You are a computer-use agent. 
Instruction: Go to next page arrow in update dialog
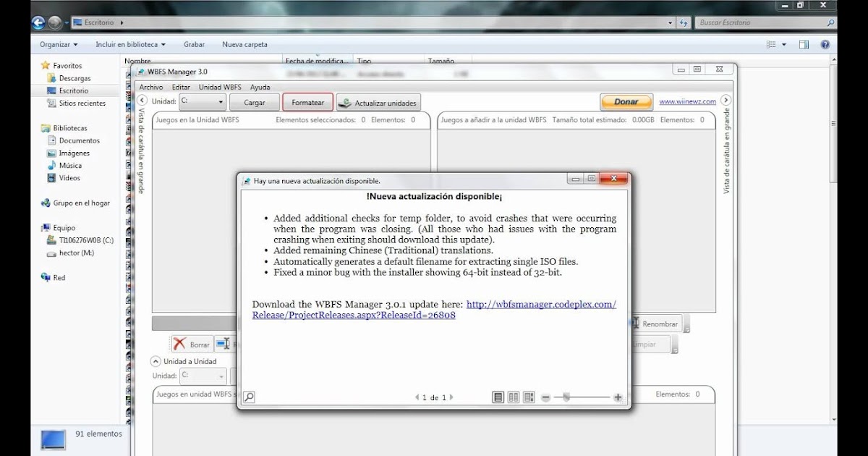[452, 397]
